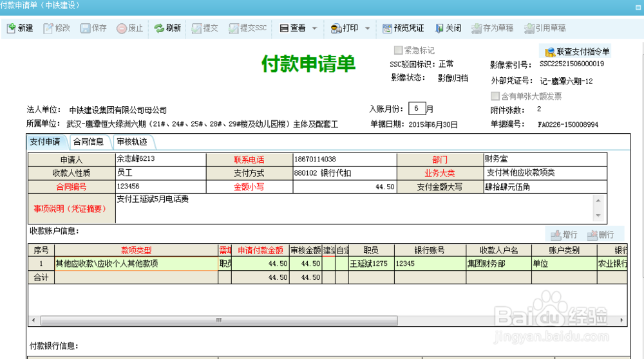644x359 pixels.
Task: Click the table scrollbar left arrow
Action: (33, 320)
